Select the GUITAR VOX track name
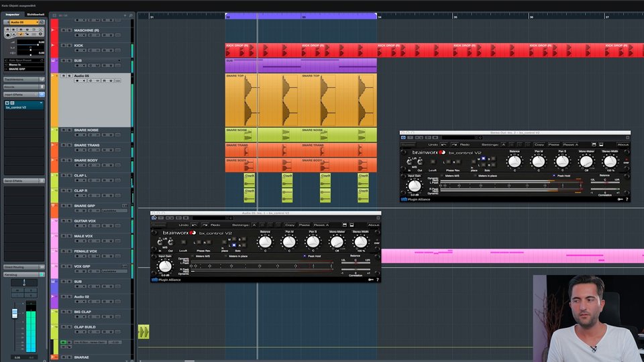 pos(85,221)
